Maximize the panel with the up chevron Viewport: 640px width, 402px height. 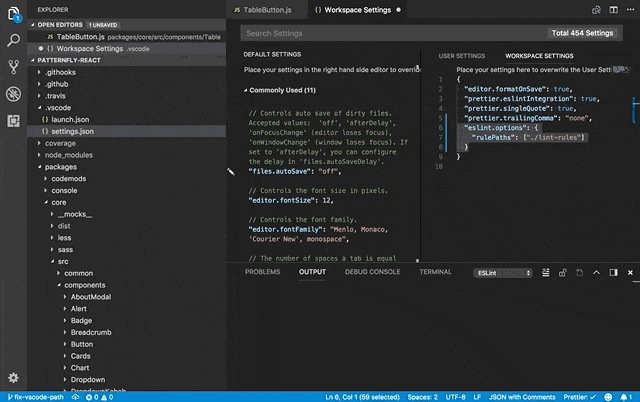pos(596,272)
